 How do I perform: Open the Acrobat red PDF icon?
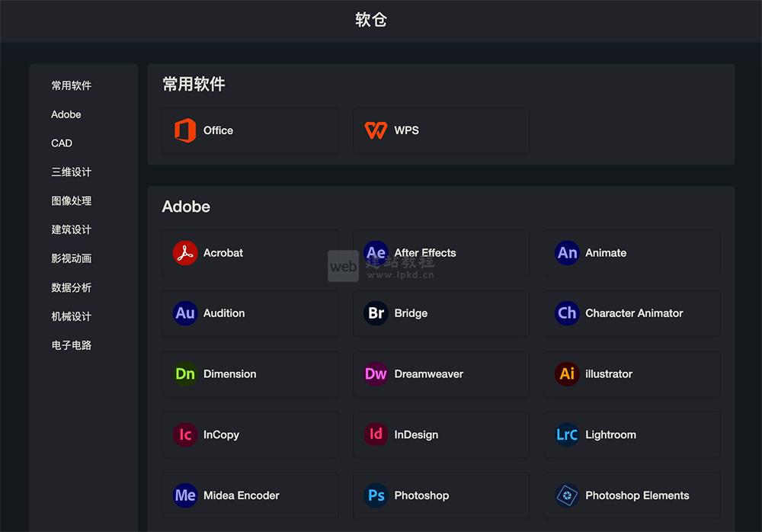point(185,253)
